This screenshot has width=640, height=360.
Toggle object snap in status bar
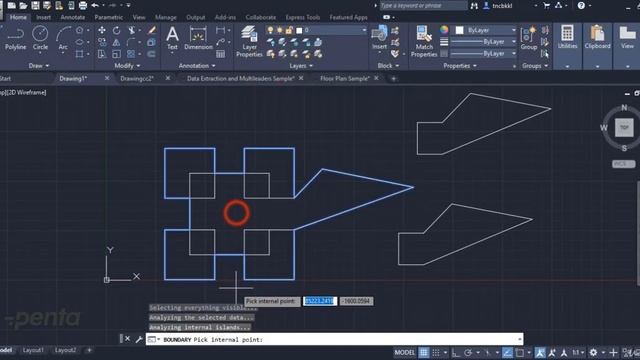point(519,352)
